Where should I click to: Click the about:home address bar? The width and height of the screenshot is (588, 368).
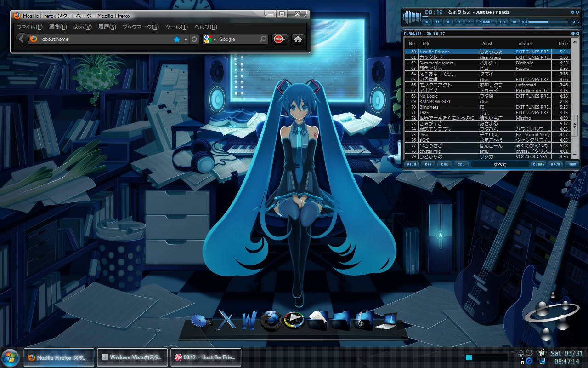[x=105, y=40]
